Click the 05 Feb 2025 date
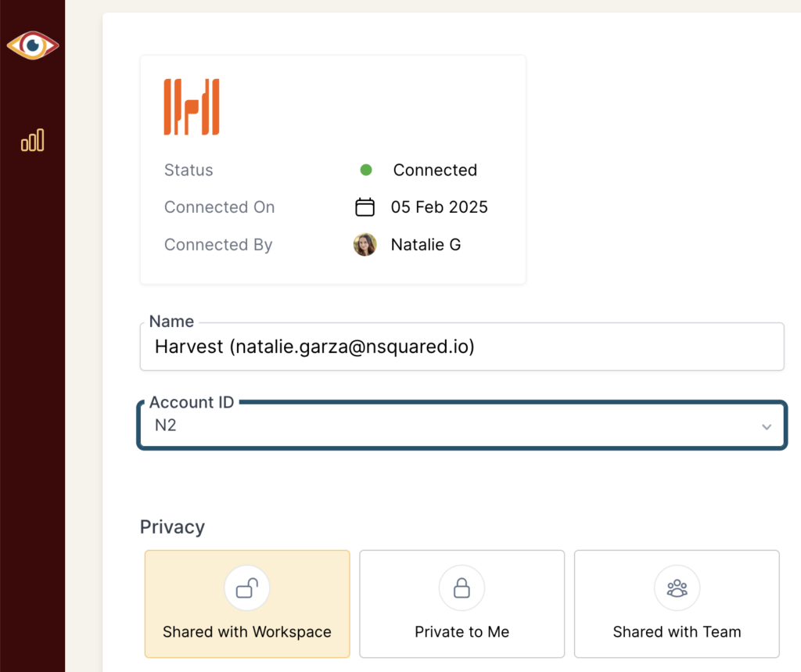801x672 pixels. click(440, 207)
